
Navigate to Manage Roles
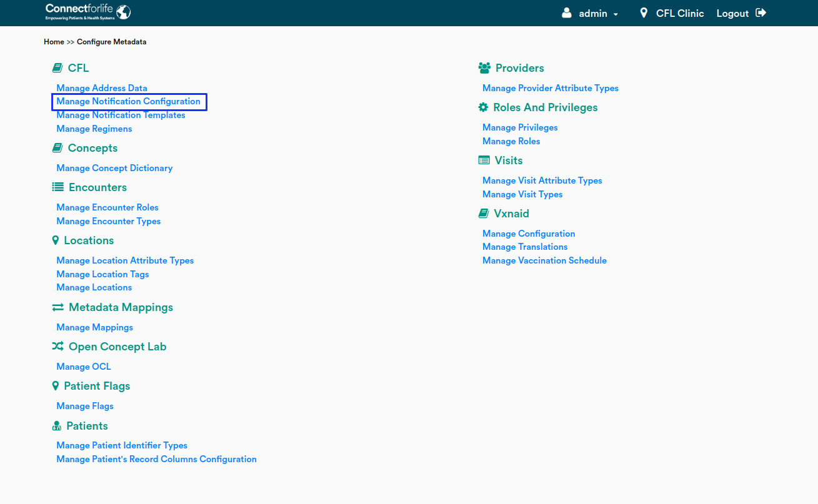(x=511, y=141)
